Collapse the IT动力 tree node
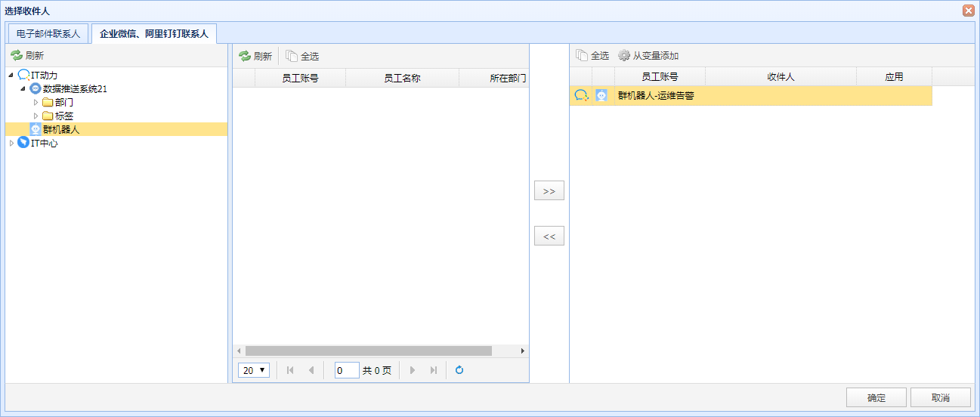980x417 pixels. point(11,76)
